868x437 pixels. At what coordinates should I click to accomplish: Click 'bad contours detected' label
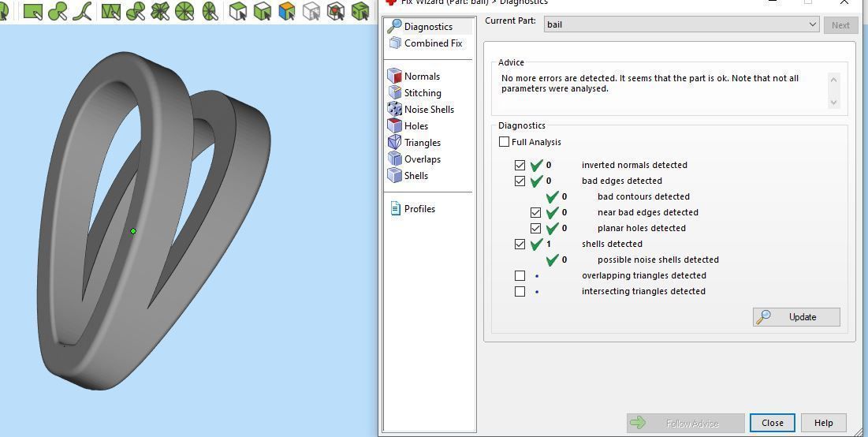point(643,196)
